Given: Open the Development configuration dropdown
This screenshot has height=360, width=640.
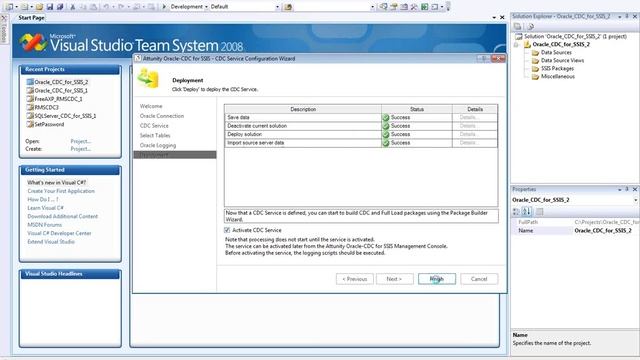Looking at the screenshot, I should coord(206,7).
